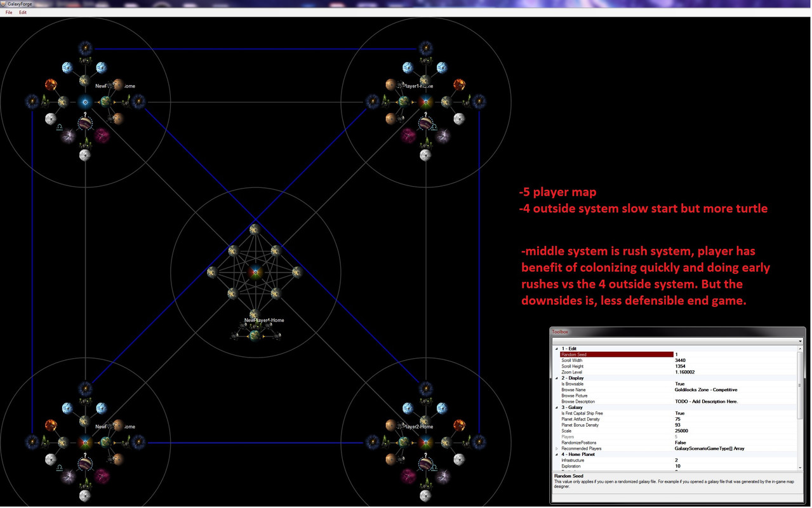The height and width of the screenshot is (508, 812).
Task: Select the multicolored star in the middle system
Action: pos(255,272)
